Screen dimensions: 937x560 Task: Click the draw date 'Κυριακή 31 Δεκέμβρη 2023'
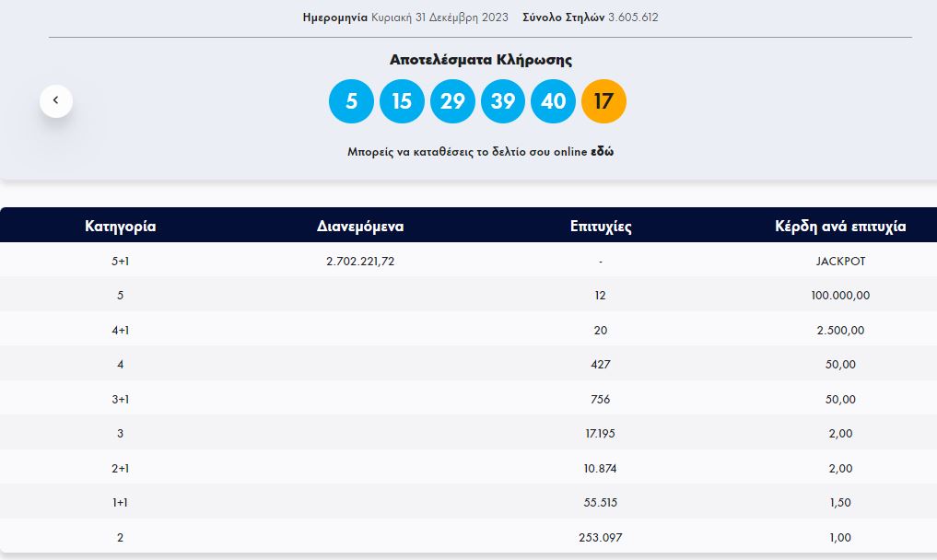[443, 17]
